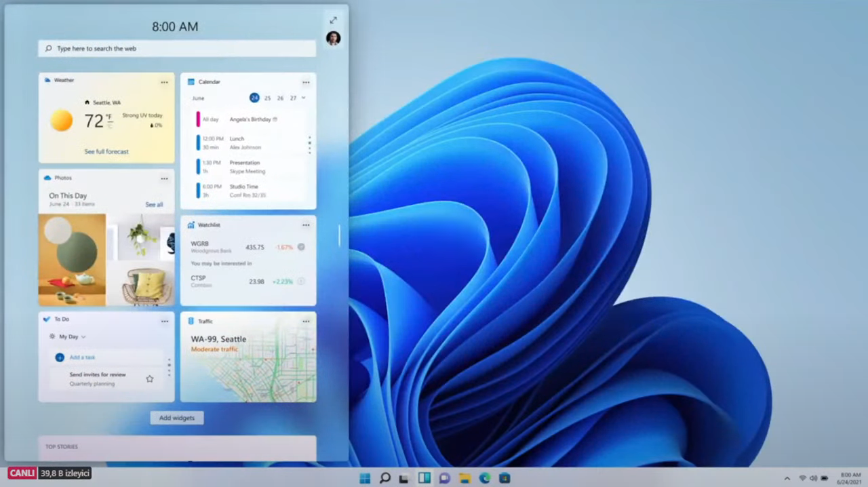868x487 pixels.
Task: Expand the calendar date dropdown chevron
Action: click(x=303, y=98)
